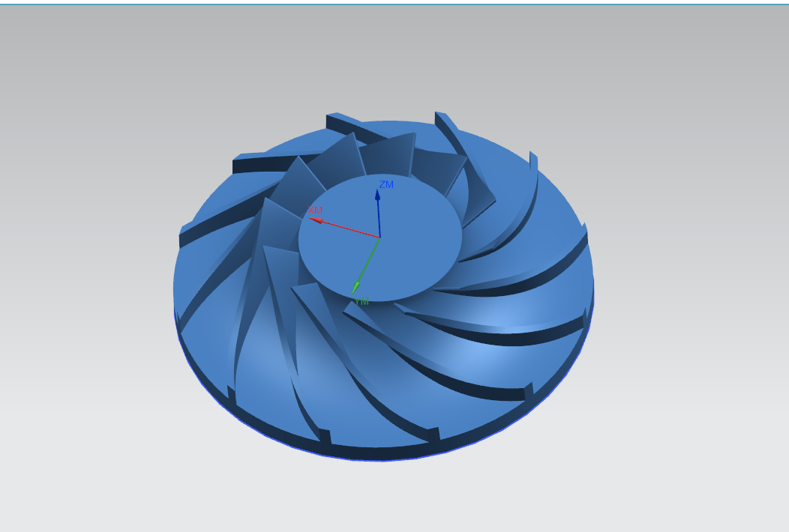The height and width of the screenshot is (532, 789).
Task: Select the XM red axis arrow
Action: (x=344, y=227)
